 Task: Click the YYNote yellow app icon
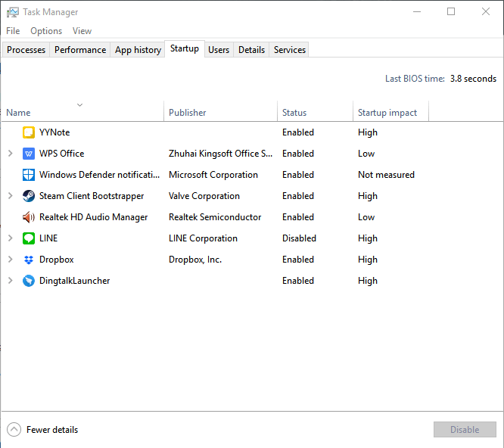click(x=29, y=132)
